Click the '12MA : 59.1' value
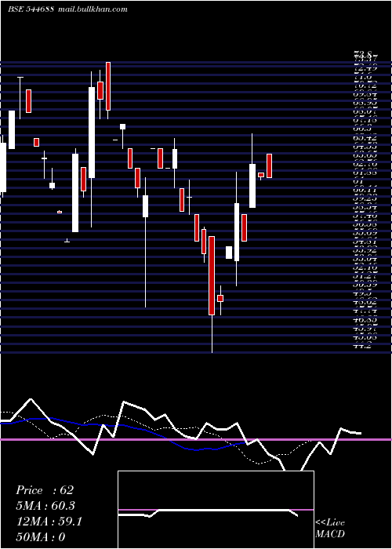Screen dimensions: 392x549 tap(49, 522)
